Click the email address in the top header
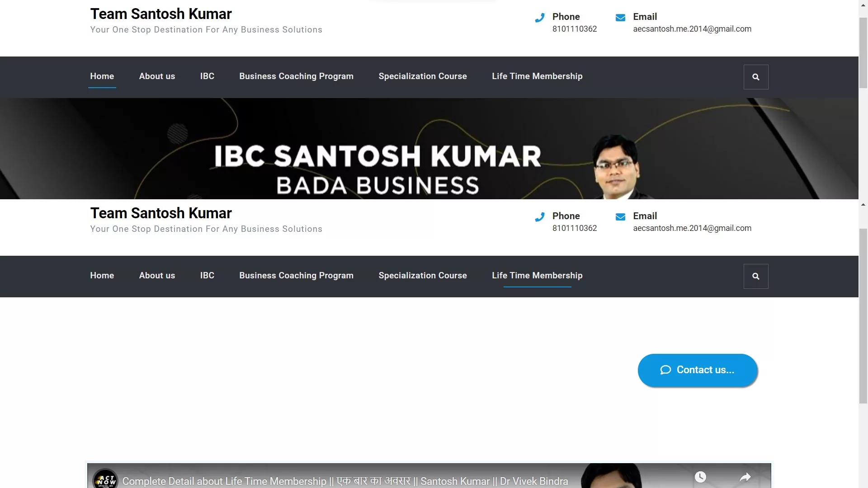Viewport: 868px width, 488px height. click(692, 29)
